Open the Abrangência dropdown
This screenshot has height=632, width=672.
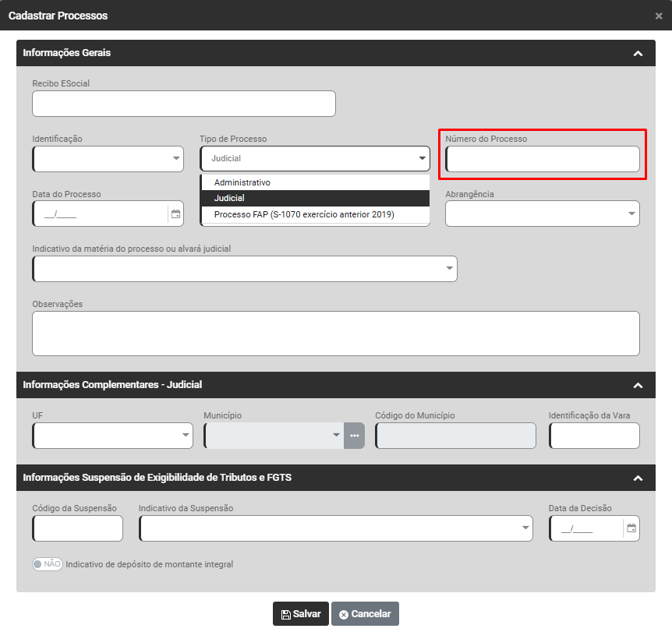pos(543,214)
